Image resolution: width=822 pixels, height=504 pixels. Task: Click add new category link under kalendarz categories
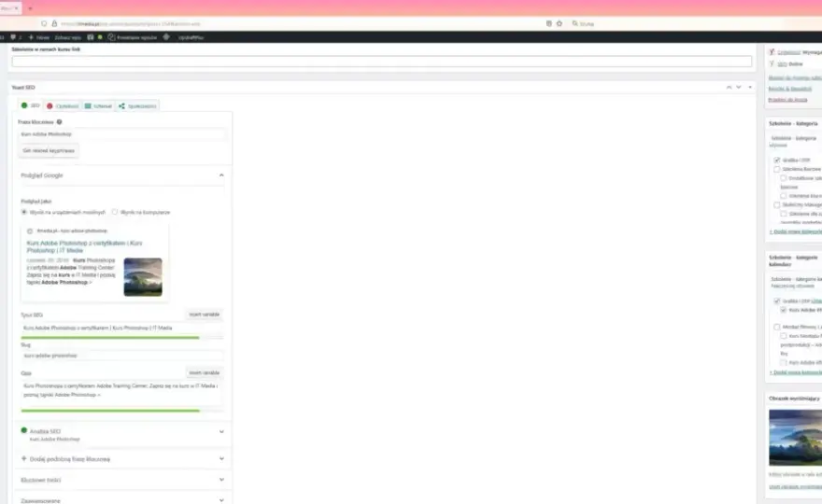click(795, 372)
